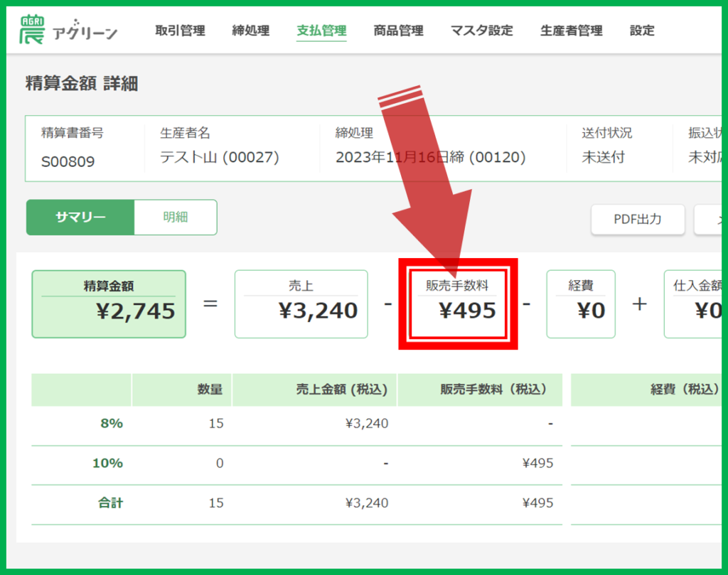Click the 精算金額 詳細 page heading
Image resolution: width=728 pixels, height=575 pixels.
click(82, 84)
